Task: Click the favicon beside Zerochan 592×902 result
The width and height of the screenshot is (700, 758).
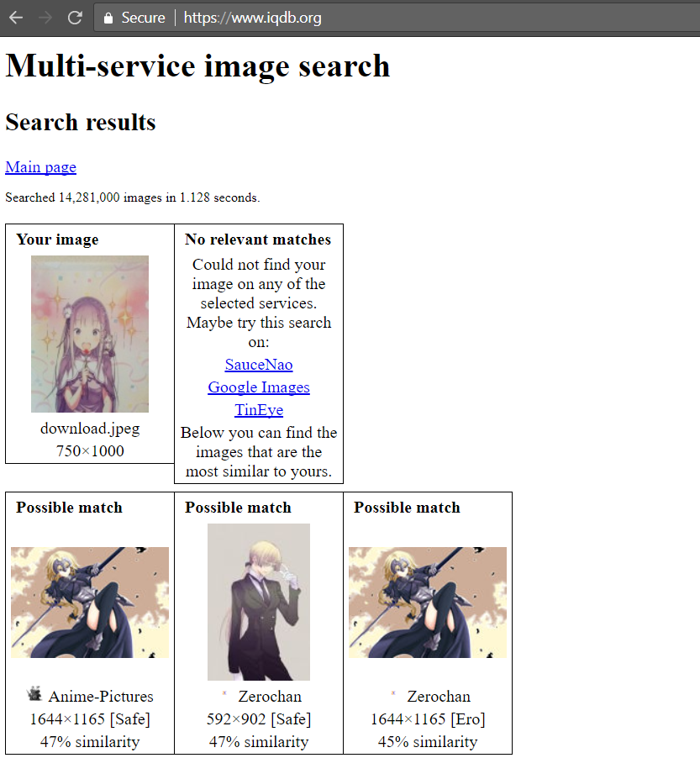Action: click(x=224, y=693)
